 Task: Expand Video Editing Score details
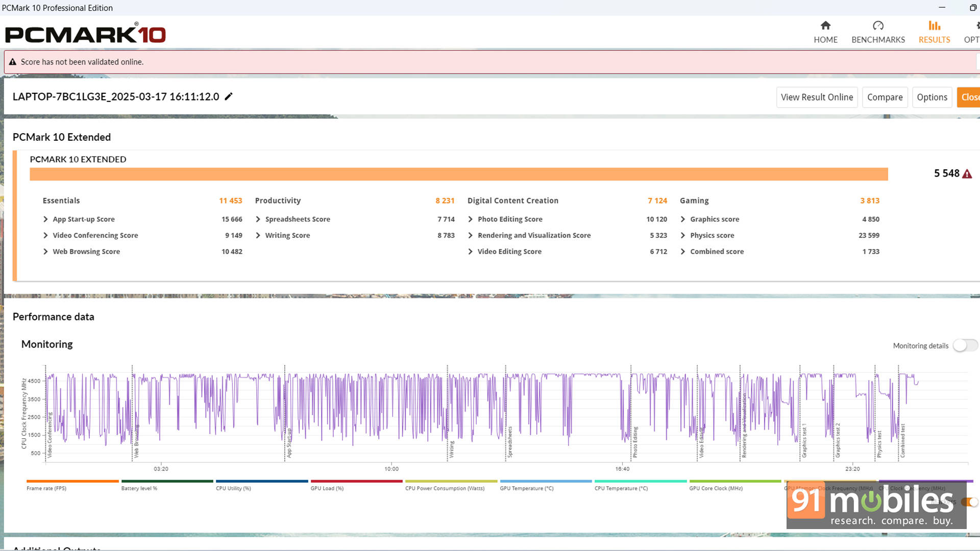(x=470, y=252)
